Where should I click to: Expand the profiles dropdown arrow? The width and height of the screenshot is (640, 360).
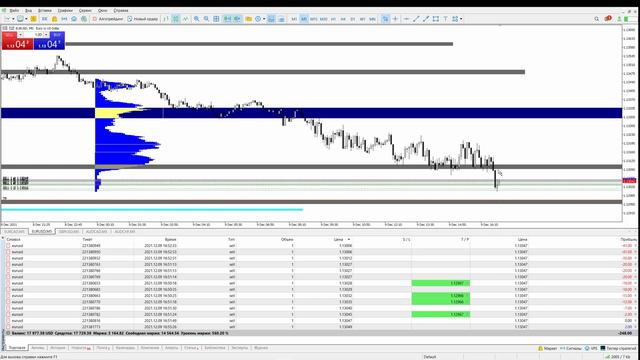point(26,19)
